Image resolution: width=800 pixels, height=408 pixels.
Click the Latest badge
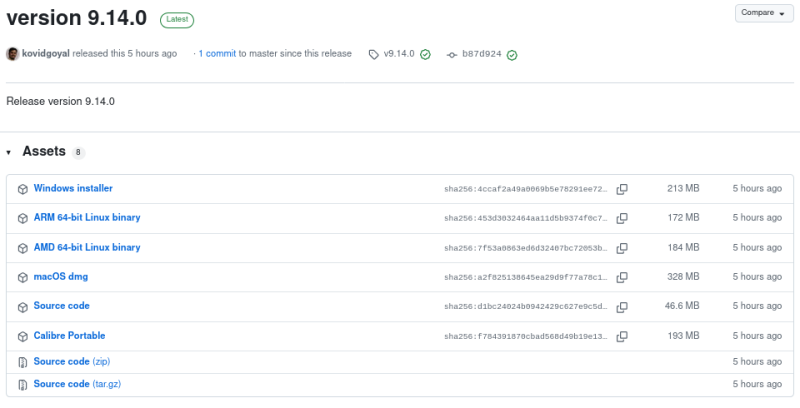pos(177,19)
